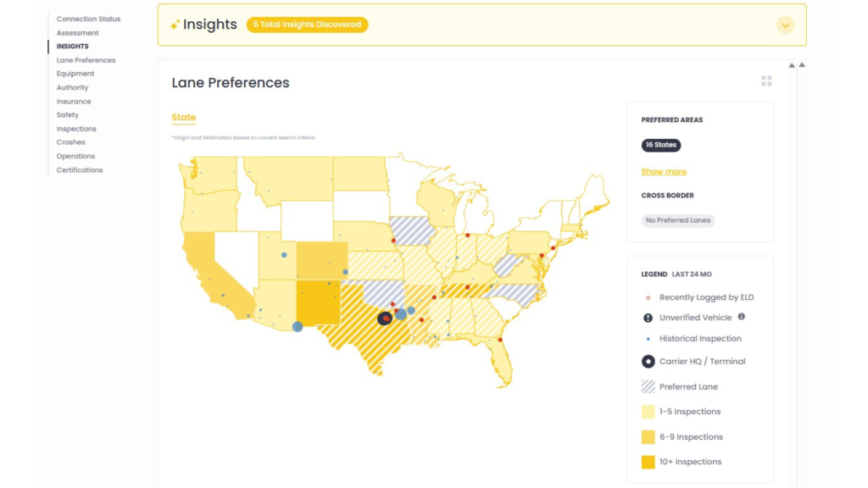
Task: Click the Recently Logged by ELD legend dot
Action: [648, 297]
